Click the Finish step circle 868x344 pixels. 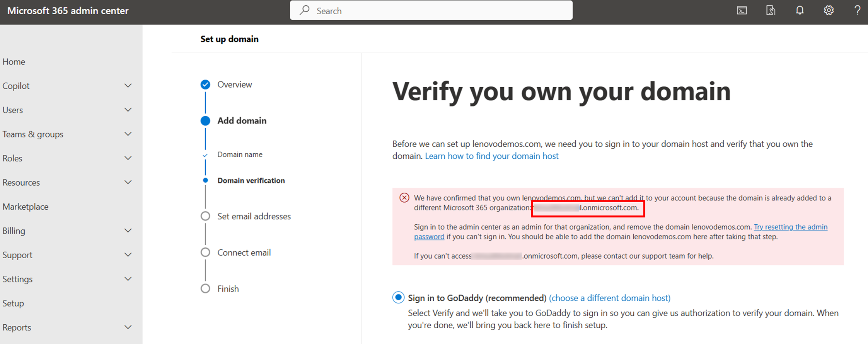click(205, 289)
